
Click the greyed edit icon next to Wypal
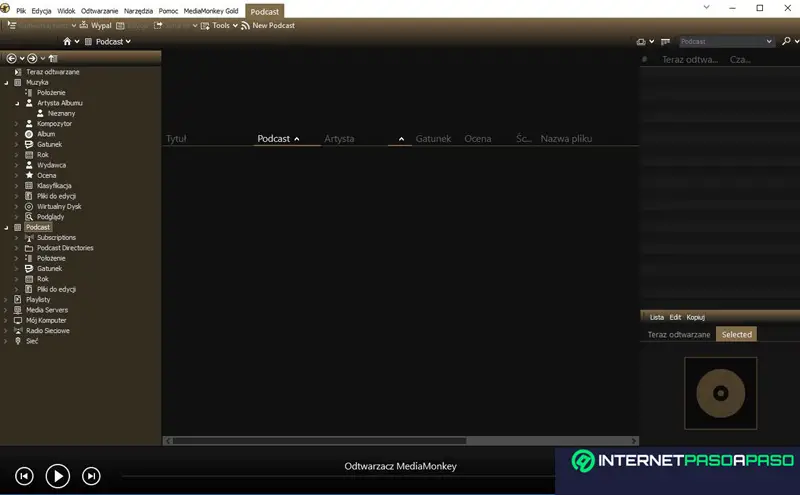tap(120, 26)
